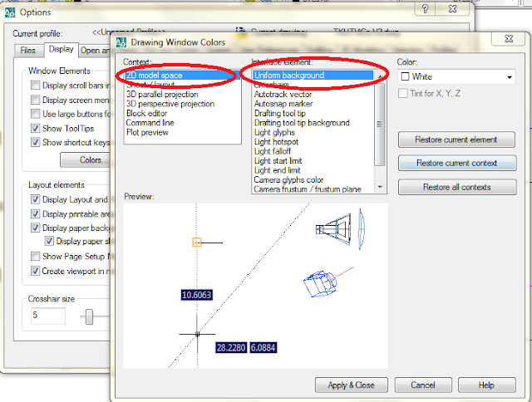Select Block editor context
This screenshot has width=532, height=402.
click(x=183, y=113)
